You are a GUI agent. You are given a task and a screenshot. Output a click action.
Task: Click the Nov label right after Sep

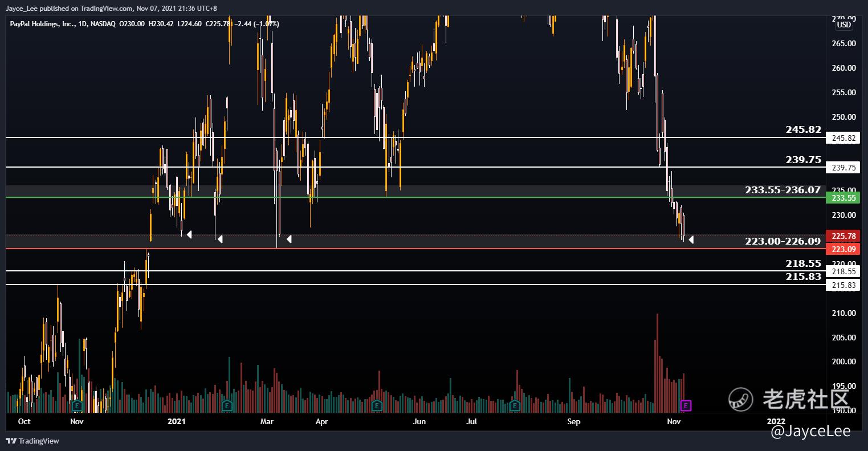pos(674,422)
